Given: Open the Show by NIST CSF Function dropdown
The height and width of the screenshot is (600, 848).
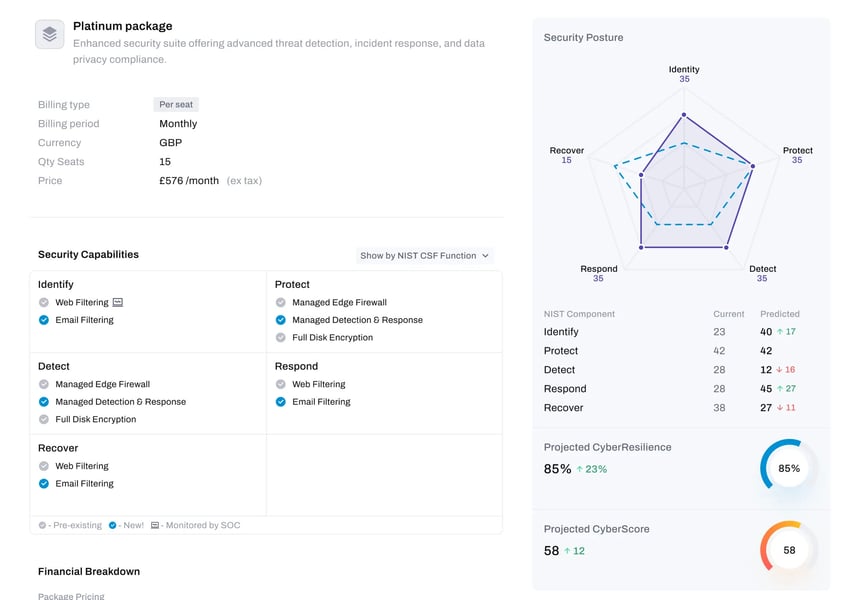Looking at the screenshot, I should 425,255.
